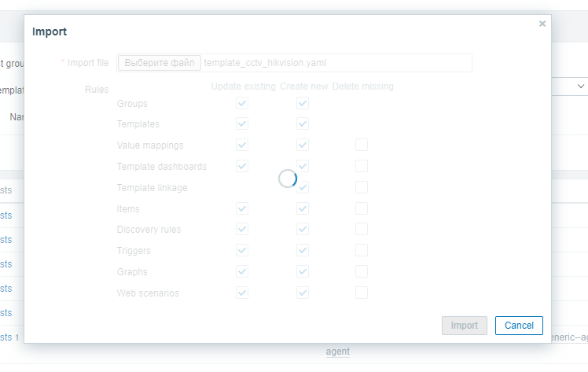Enable Template dashboards delete missing checkbox
Screen dimensions: 588x372
point(362,166)
